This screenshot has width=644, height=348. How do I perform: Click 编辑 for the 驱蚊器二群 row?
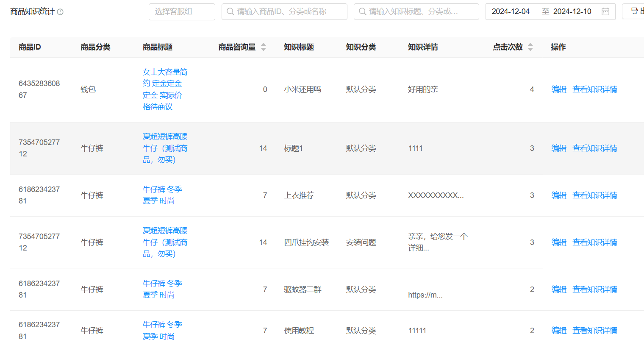[x=559, y=290]
